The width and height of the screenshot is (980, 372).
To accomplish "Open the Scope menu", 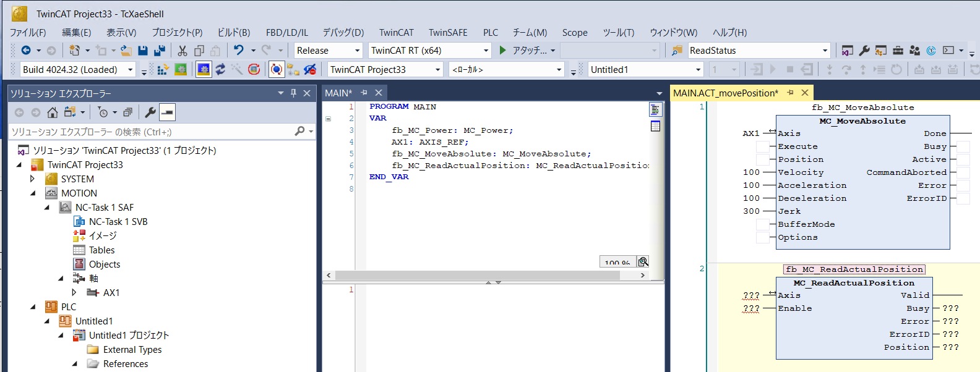I will pos(575,32).
